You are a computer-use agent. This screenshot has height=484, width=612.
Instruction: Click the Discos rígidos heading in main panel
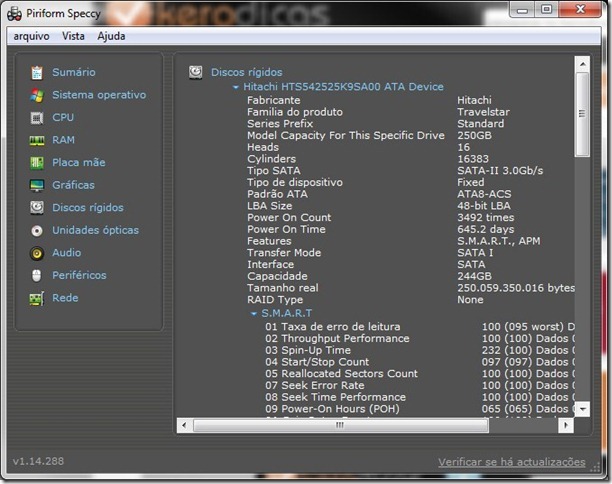pyautogui.click(x=247, y=72)
